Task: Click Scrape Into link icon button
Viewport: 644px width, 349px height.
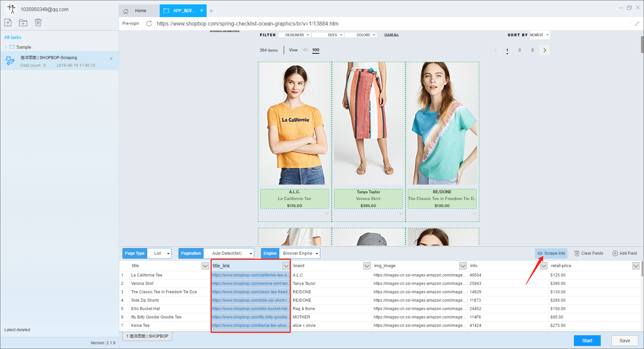Action: point(551,253)
